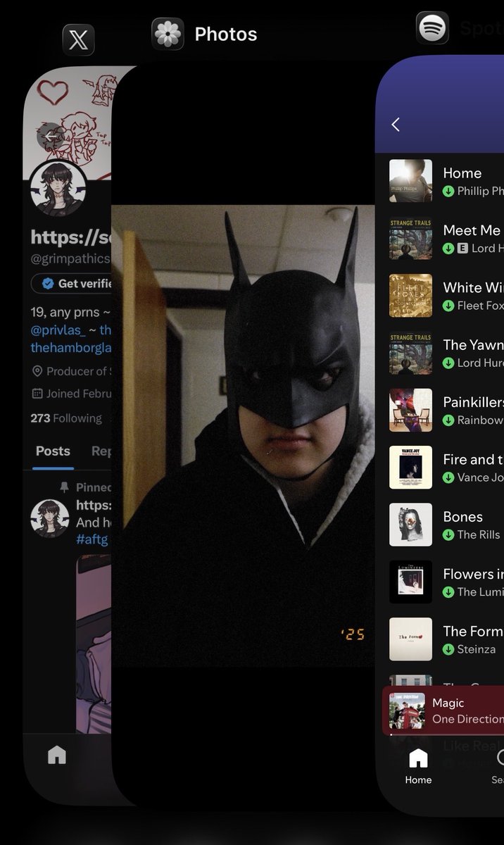Tap the explicit E badge on Meet Me
Image resolution: width=504 pixels, height=845 pixels.
pos(463,248)
